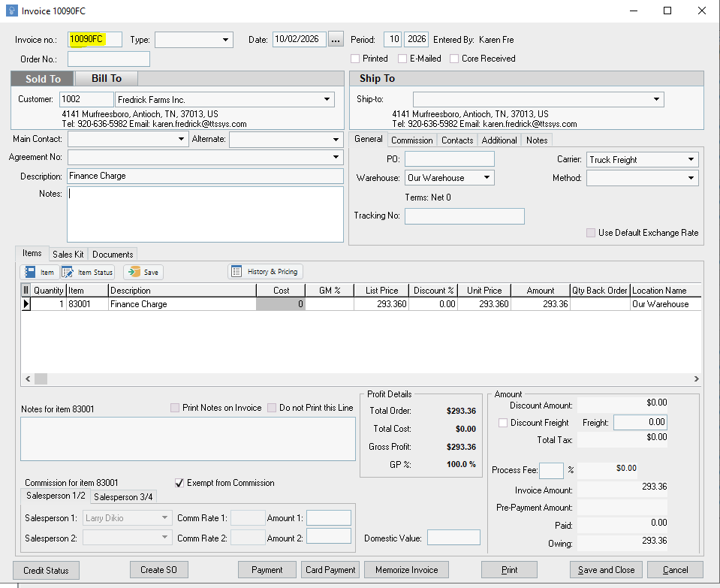Open History & Pricing
The height and width of the screenshot is (588, 720).
(265, 272)
